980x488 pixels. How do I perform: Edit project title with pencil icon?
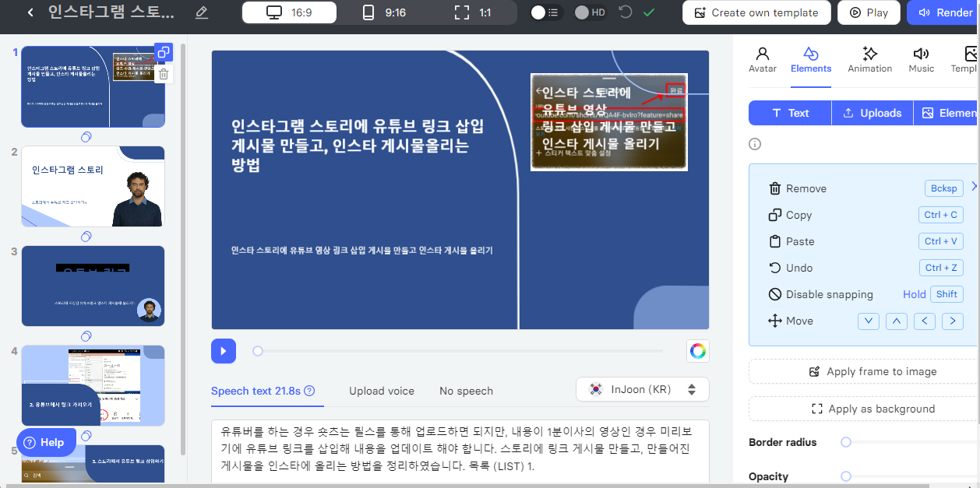point(202,12)
